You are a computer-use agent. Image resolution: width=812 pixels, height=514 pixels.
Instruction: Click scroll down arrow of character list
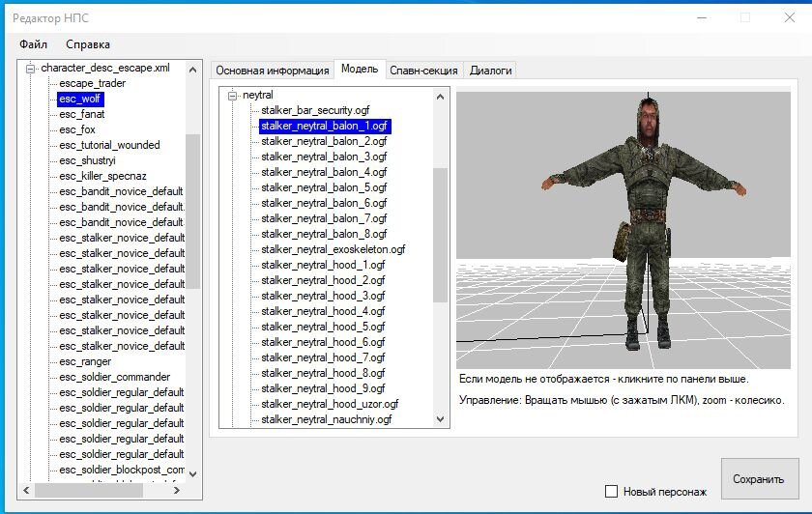click(x=192, y=472)
